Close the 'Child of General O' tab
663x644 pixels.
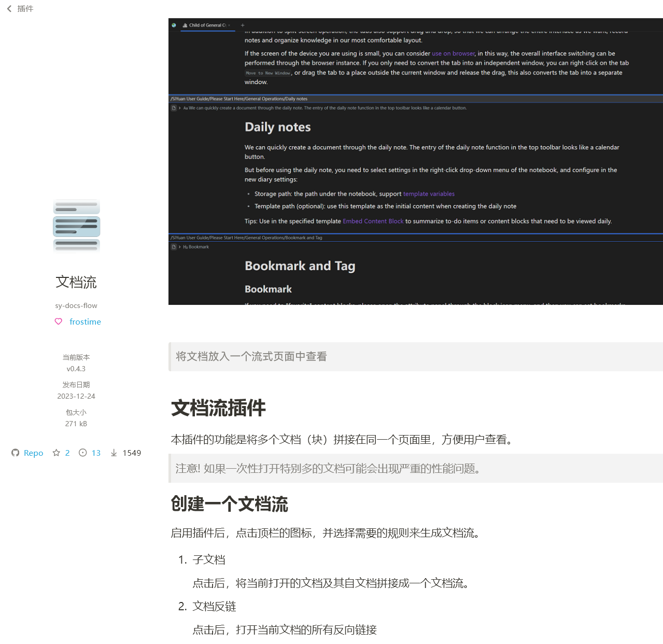[229, 25]
